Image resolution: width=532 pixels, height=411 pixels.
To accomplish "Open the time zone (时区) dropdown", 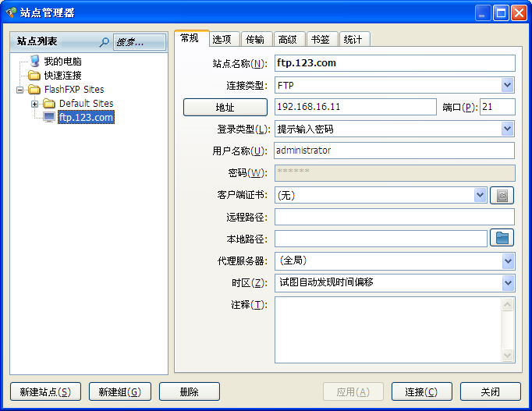I will pos(508,283).
